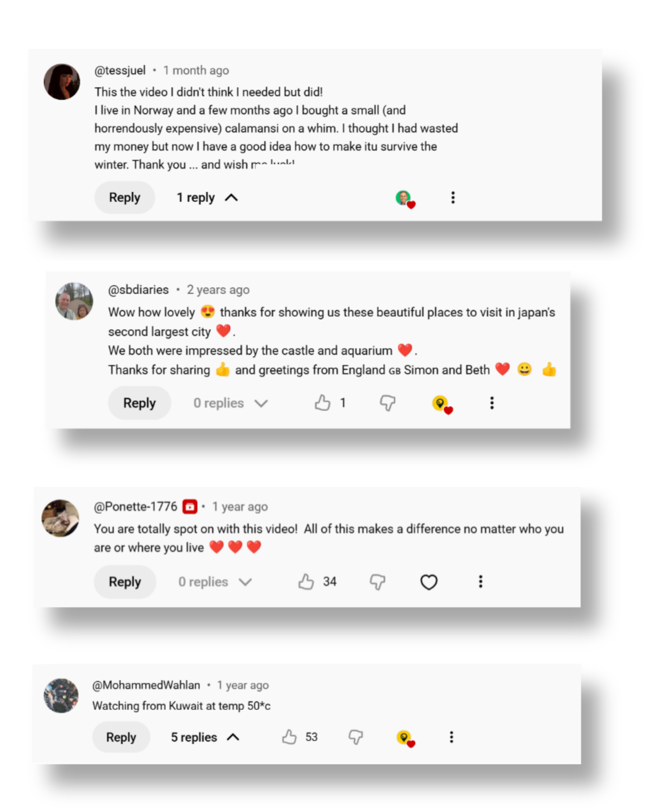
Task: Remove creator heart from @sbdiaries comment
Action: [x=442, y=404]
